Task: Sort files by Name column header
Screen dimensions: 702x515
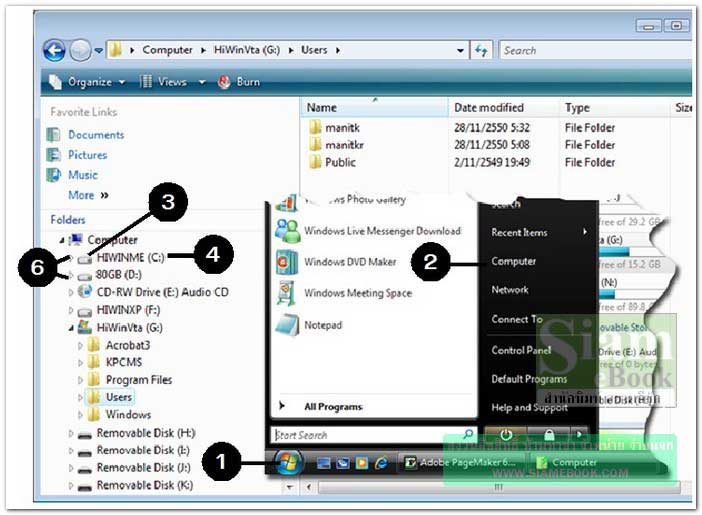Action: coord(374,107)
